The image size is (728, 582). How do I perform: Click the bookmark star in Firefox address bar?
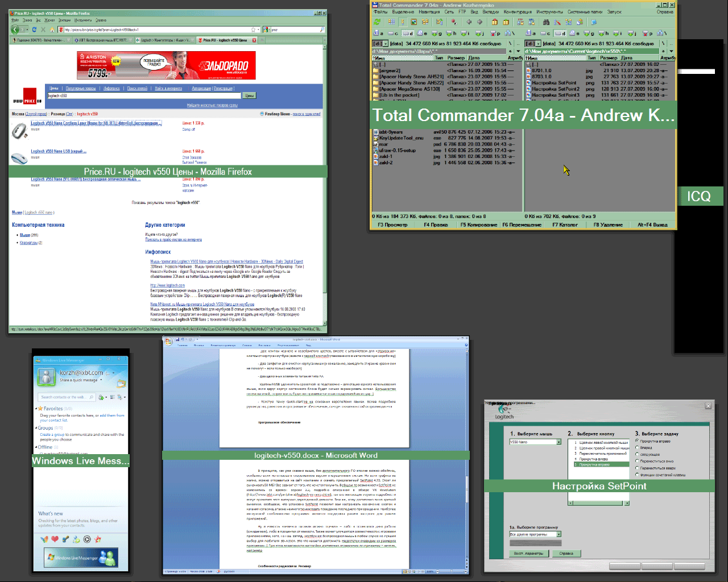[253, 30]
